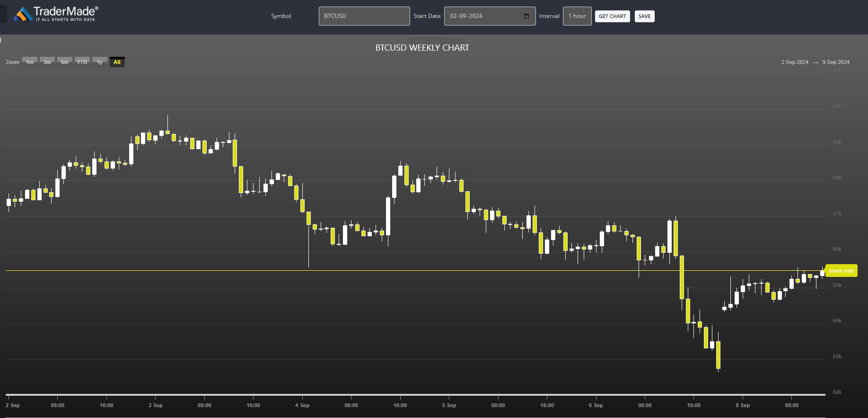This screenshot has width=868, height=418.
Task: Click the BTCUSD WEEKLY CHART title
Action: [x=422, y=48]
